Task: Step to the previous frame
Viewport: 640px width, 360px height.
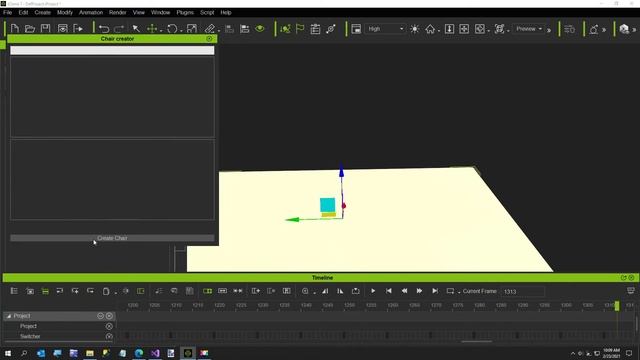Action: pyautogui.click(x=404, y=291)
